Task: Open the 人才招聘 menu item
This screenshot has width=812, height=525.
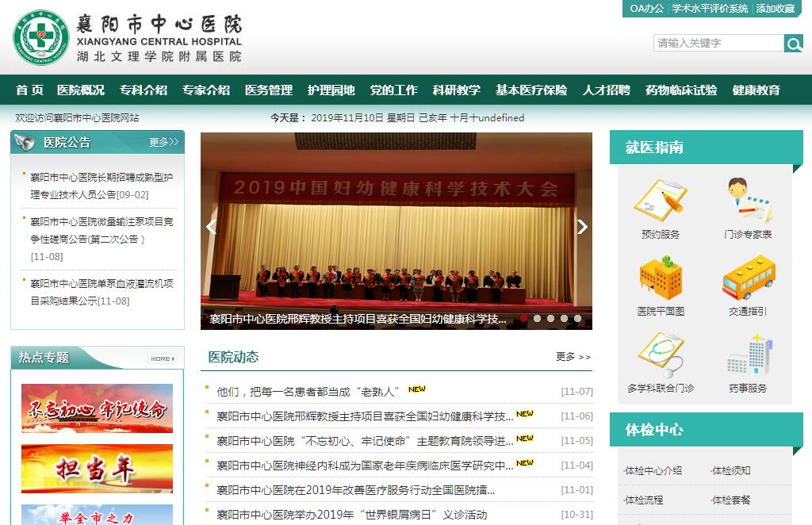Action: (606, 90)
